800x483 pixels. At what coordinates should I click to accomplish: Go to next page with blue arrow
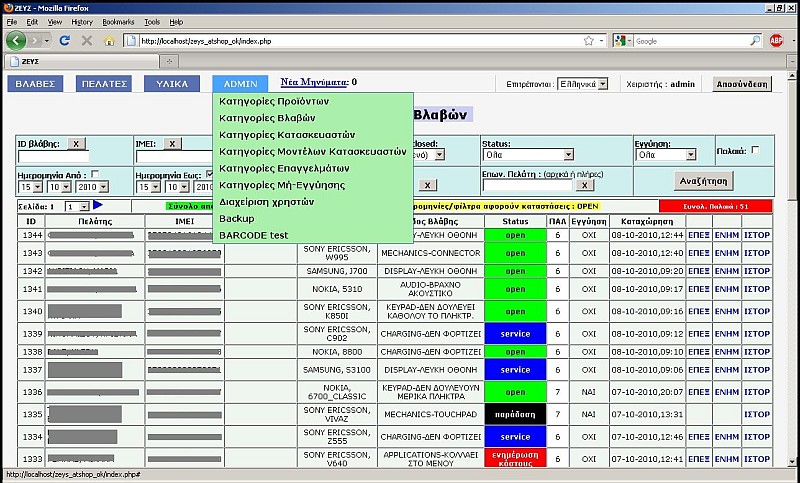click(x=98, y=205)
